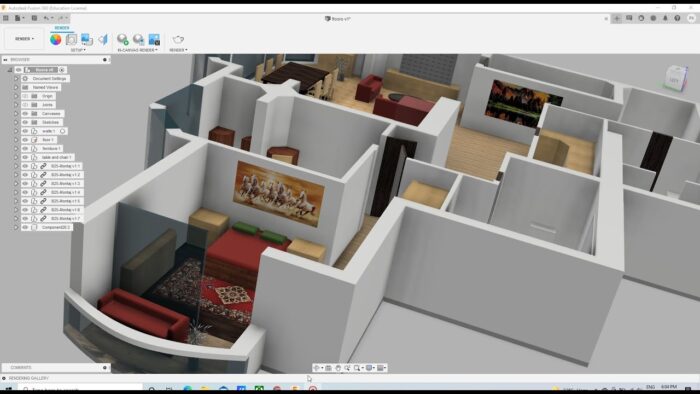Toggle visibility of Origin folder
The height and width of the screenshot is (394, 700).
[25, 96]
